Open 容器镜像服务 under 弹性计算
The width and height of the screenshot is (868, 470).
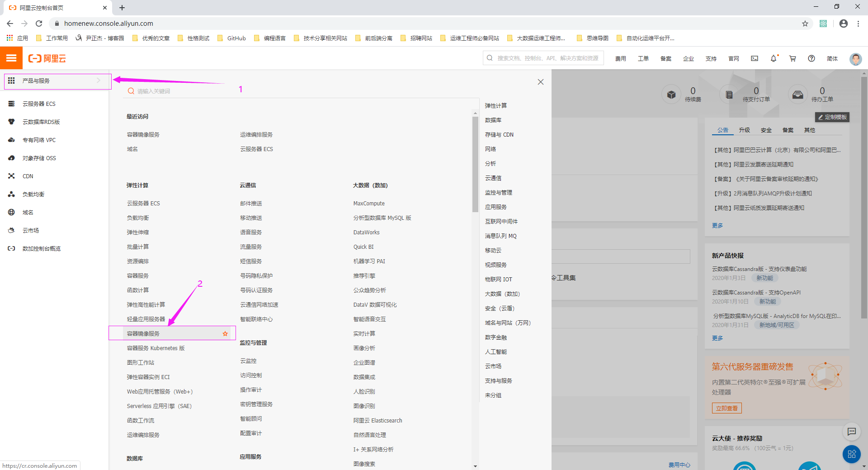point(143,334)
